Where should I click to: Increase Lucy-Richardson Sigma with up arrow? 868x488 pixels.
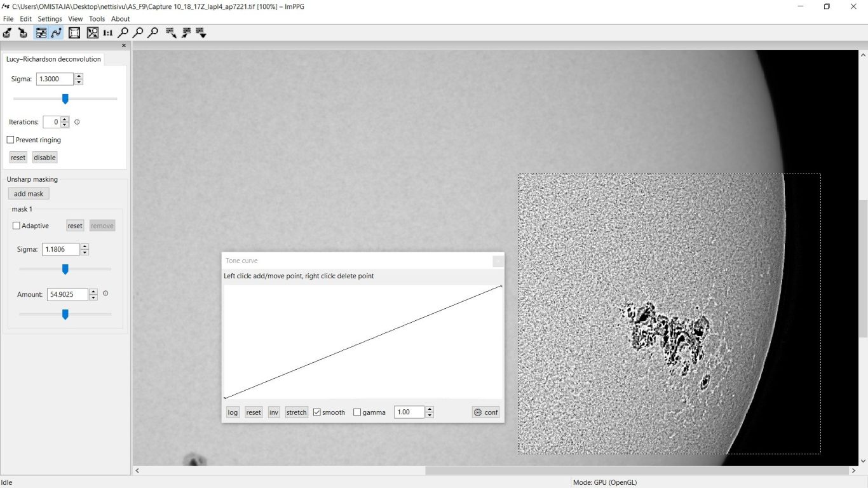[79, 76]
